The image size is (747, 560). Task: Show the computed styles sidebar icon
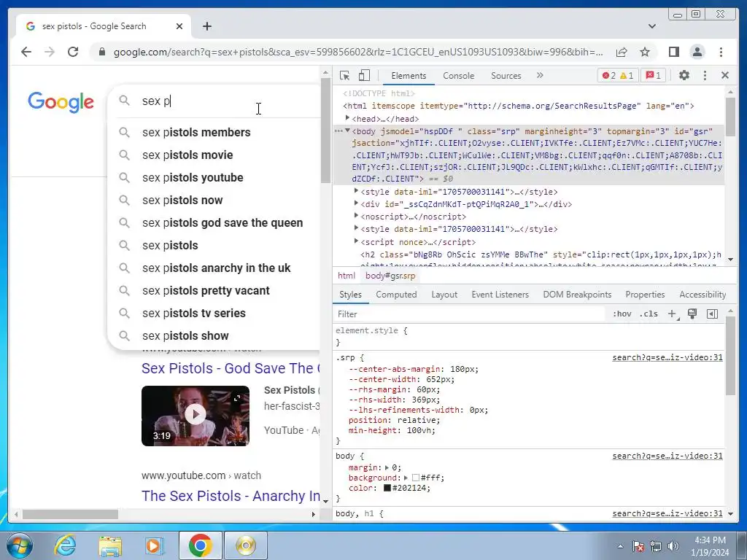point(712,314)
